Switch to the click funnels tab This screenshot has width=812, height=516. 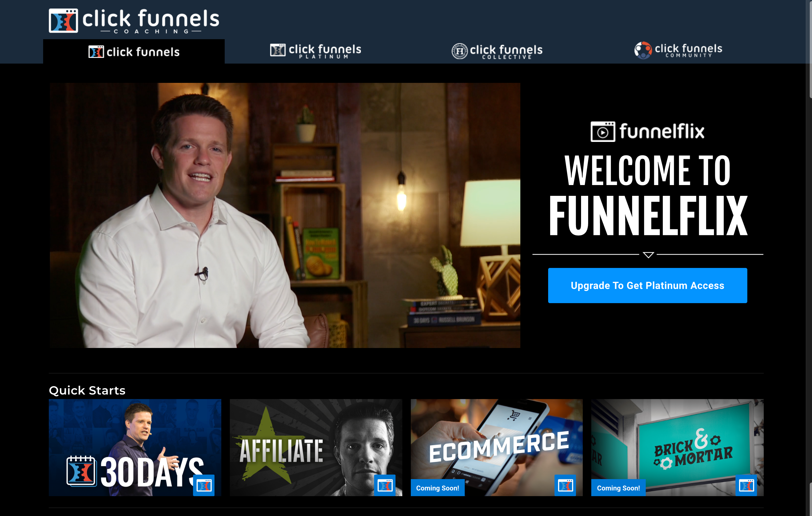[x=134, y=52]
